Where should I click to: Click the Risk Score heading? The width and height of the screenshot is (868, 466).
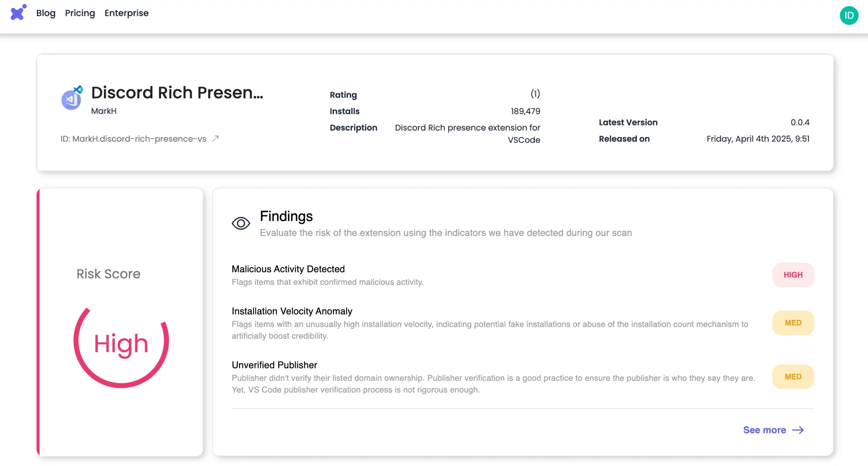pos(108,274)
